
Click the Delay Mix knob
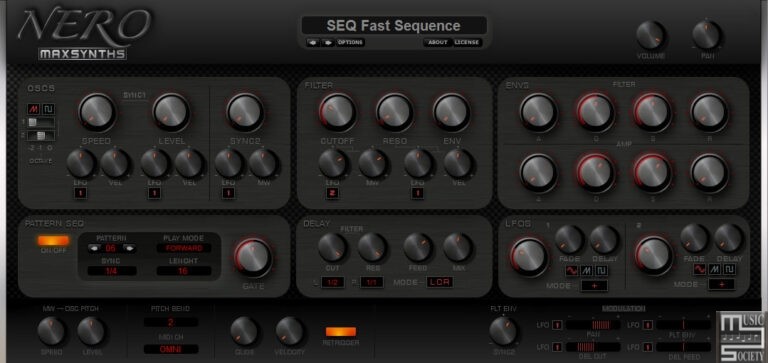[457, 247]
